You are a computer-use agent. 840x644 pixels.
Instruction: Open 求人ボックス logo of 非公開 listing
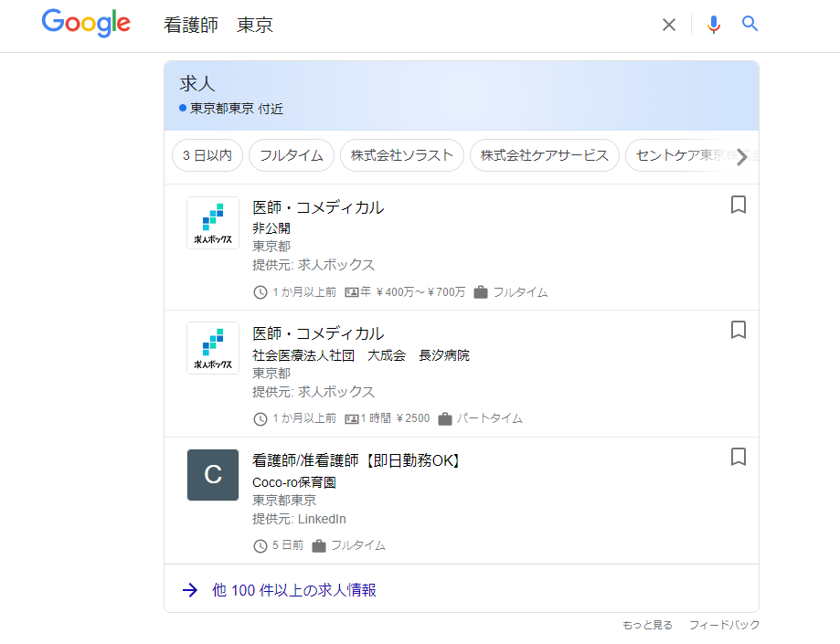click(213, 223)
